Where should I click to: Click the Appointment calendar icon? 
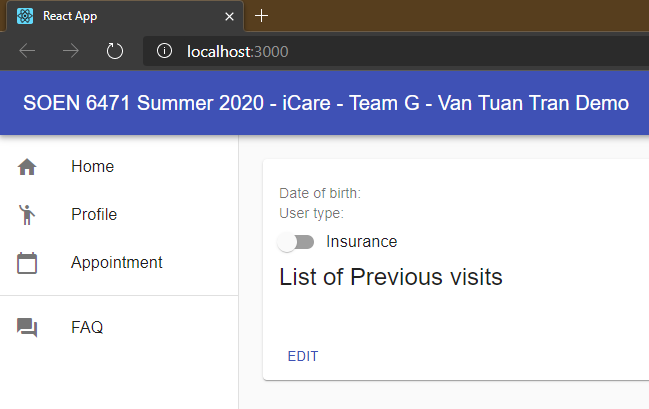click(27, 263)
